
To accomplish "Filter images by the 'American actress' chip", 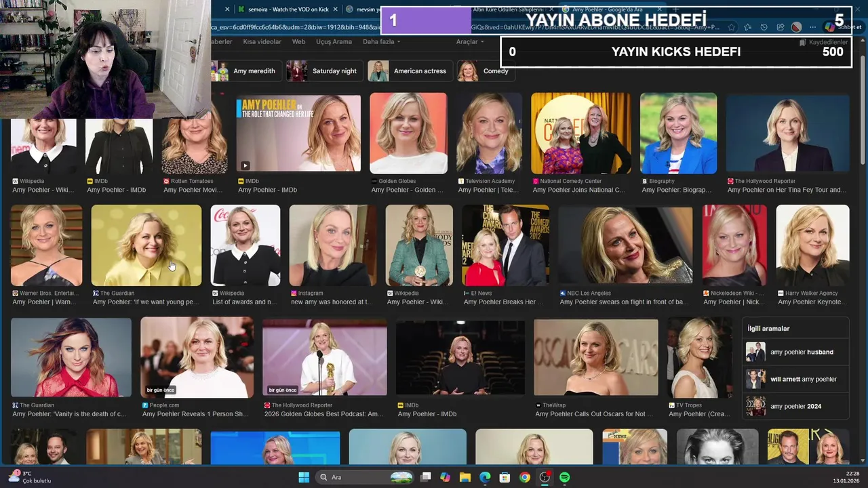I will [410, 71].
